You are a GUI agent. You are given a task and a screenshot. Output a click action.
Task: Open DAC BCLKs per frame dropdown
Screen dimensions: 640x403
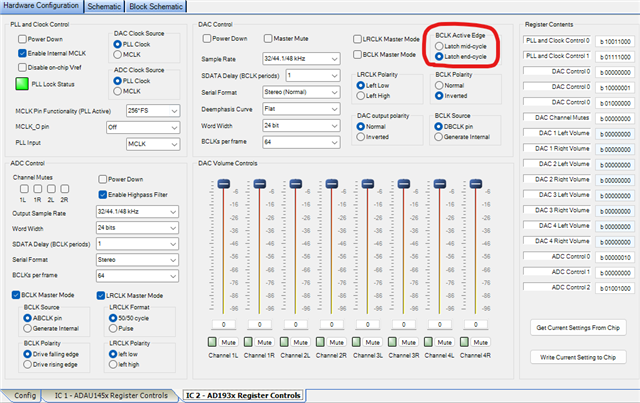pyautogui.click(x=301, y=142)
